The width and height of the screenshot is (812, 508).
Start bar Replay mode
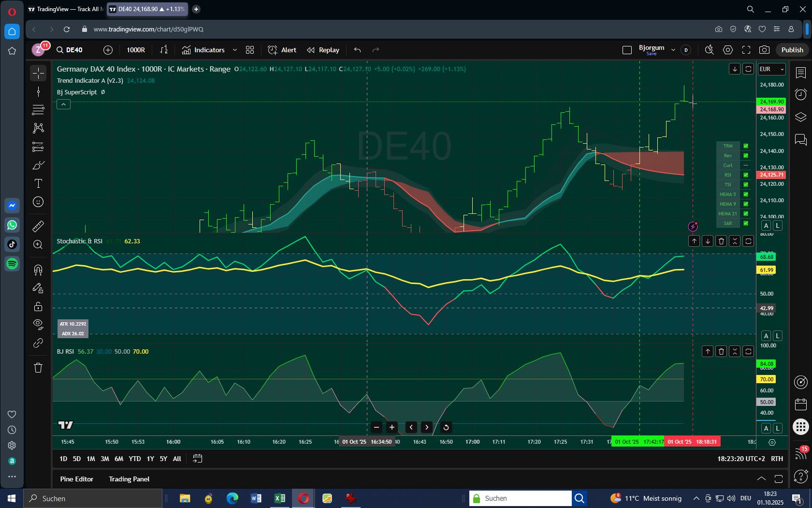[323, 50]
